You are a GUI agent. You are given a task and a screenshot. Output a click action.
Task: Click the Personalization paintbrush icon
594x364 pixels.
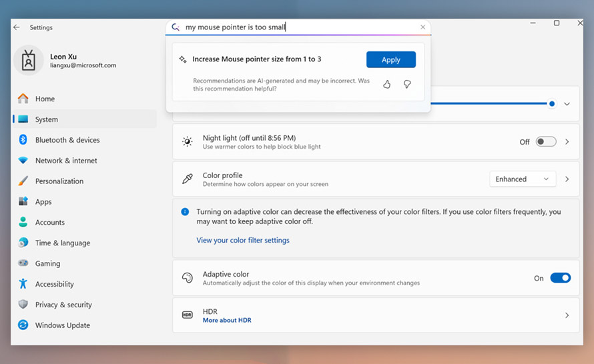(23, 181)
